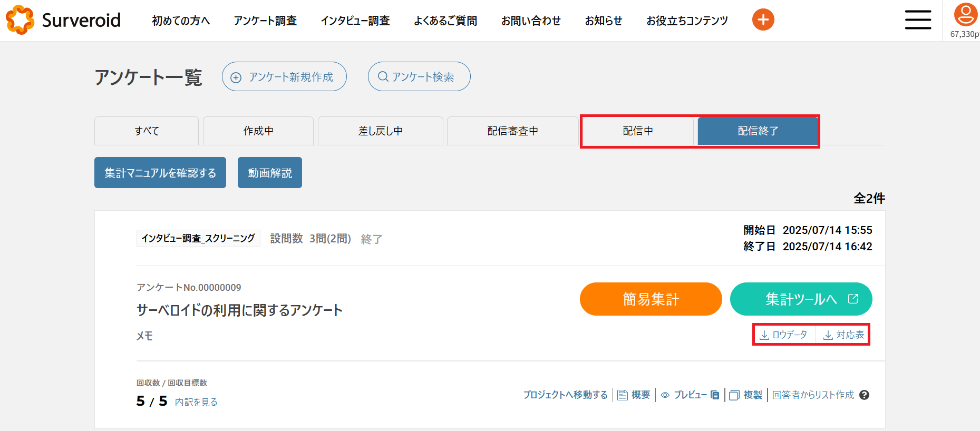Click the orange plus circle icon
Image resolution: width=980 pixels, height=431 pixels.
(763, 20)
